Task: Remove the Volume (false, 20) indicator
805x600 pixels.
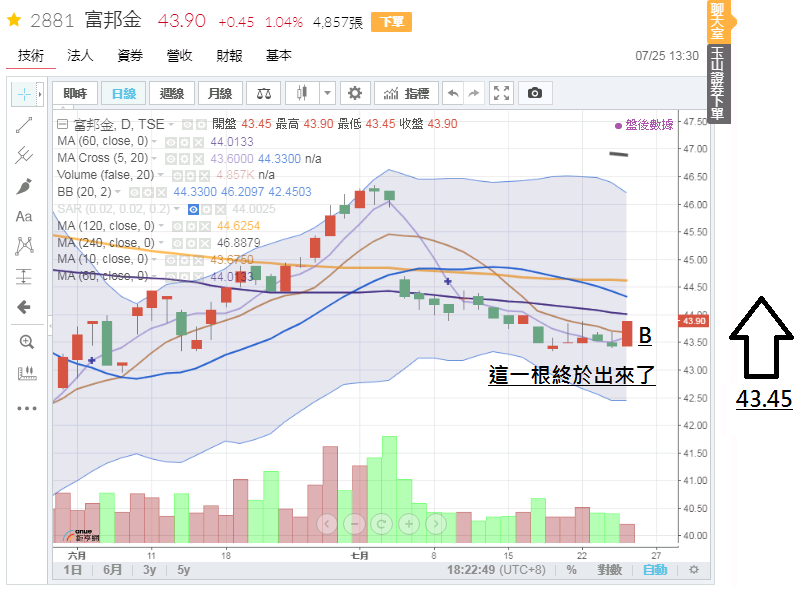Action: 204,176
